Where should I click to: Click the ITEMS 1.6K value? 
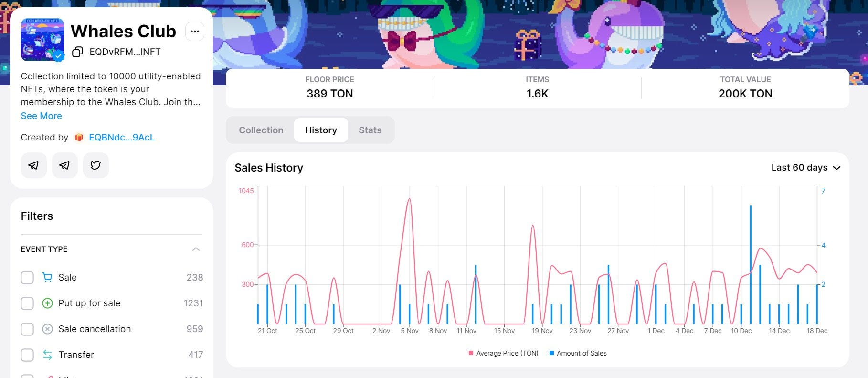538,94
